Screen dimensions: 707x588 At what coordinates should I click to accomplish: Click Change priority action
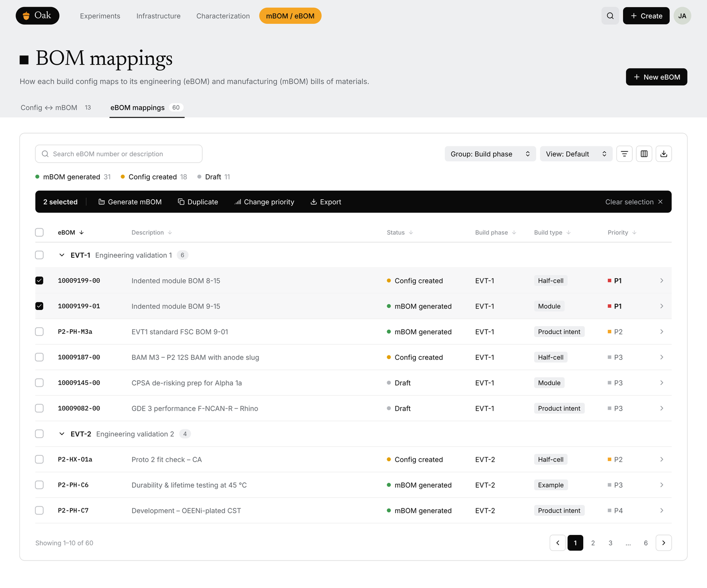click(264, 202)
